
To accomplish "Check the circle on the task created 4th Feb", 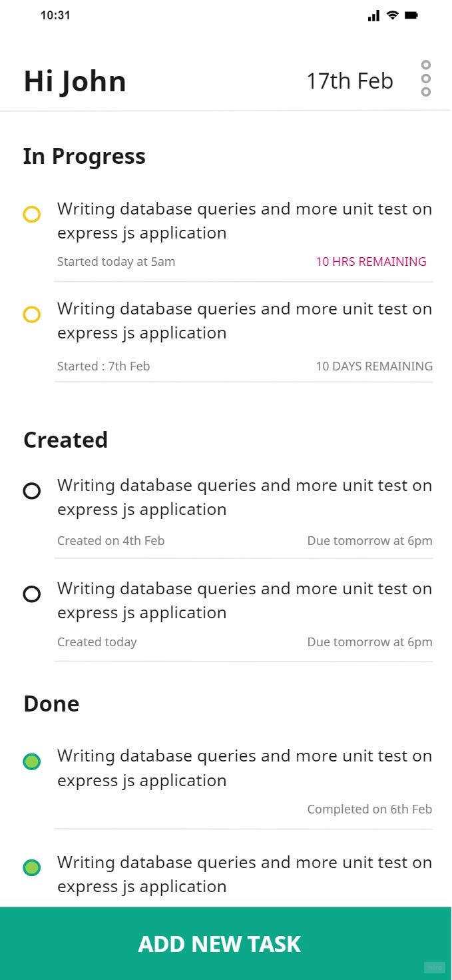I will pyautogui.click(x=31, y=491).
